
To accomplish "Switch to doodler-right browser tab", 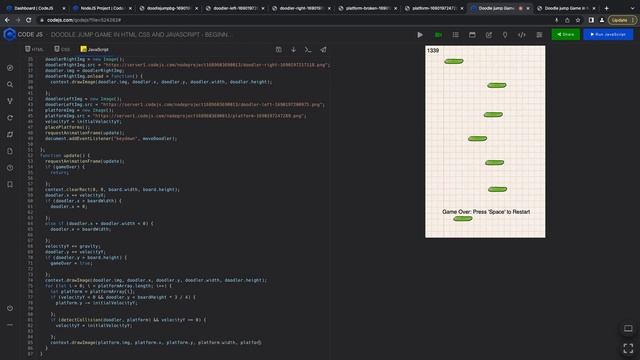I will [x=301, y=8].
